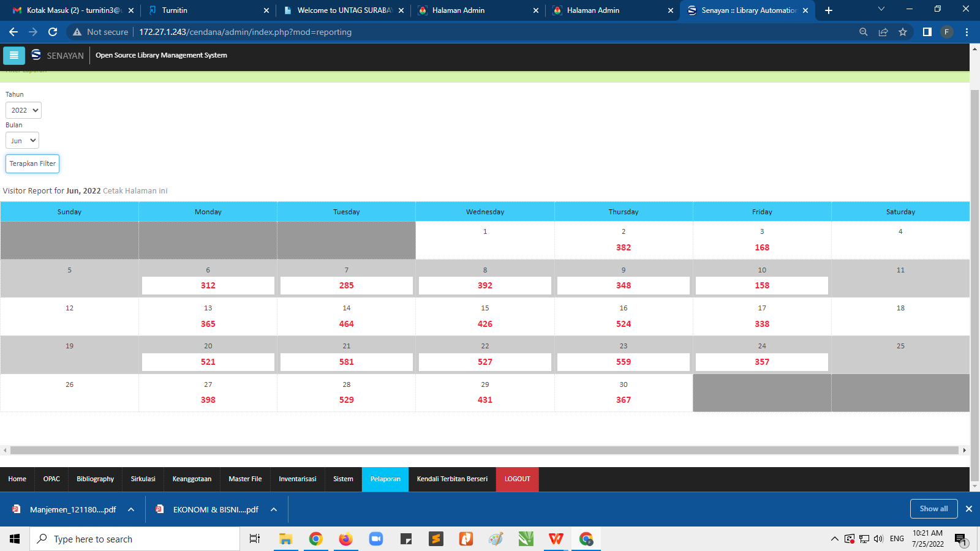Open File Explorer from taskbar
980x551 pixels.
point(285,539)
